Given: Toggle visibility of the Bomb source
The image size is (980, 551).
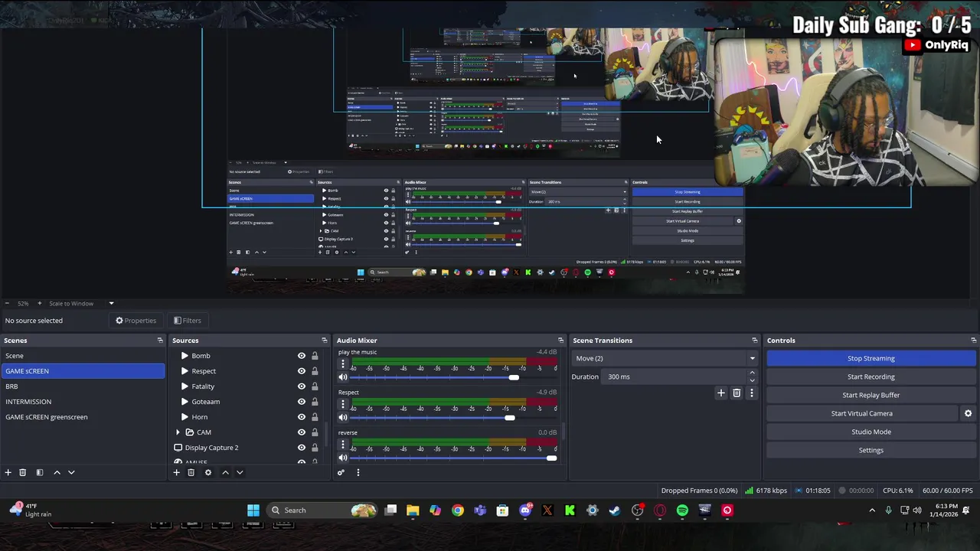Looking at the screenshot, I should [x=302, y=356].
